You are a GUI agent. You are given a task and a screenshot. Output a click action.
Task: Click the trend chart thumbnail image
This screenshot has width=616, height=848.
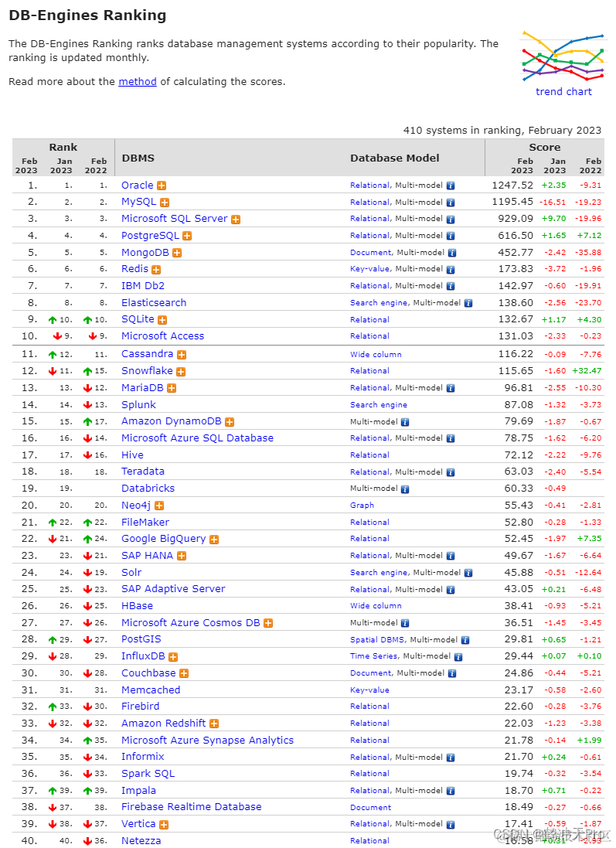click(563, 56)
